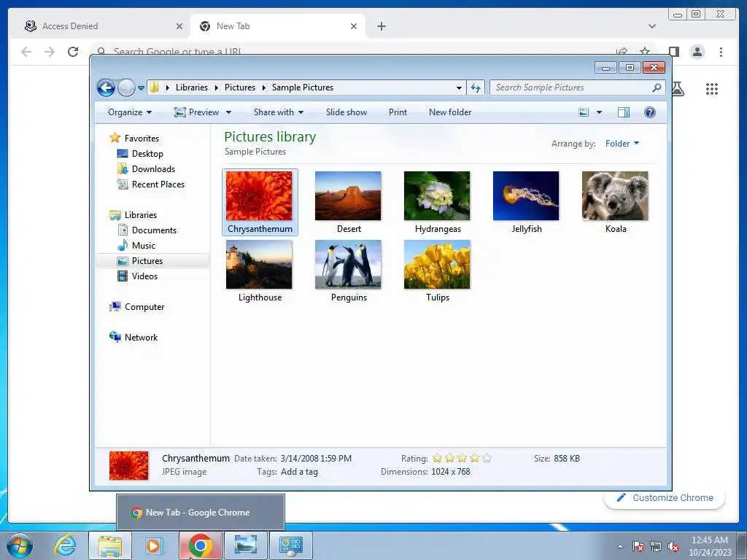Screen dimensions: 747x560
Task: Set rating to one star
Action: pos(437,458)
